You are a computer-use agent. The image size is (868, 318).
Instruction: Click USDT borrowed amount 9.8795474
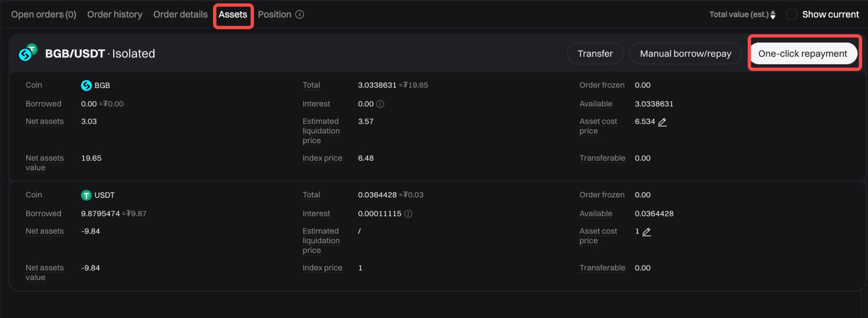[x=100, y=214]
